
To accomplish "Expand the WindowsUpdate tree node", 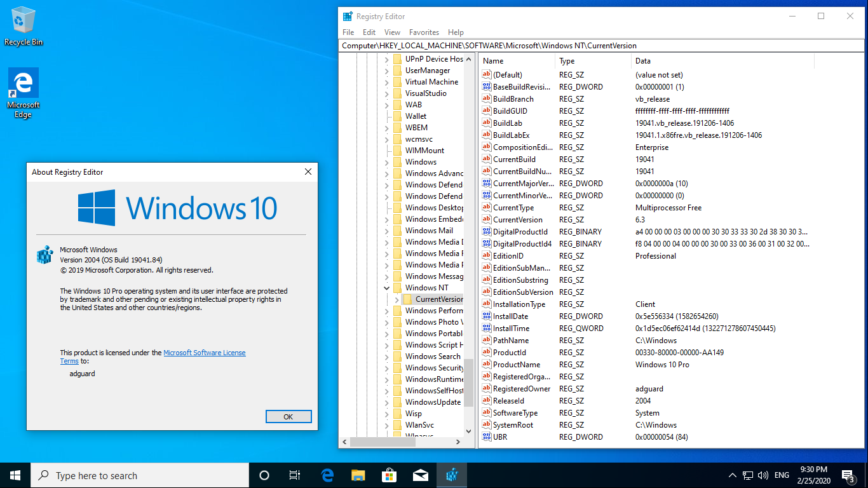I will pyautogui.click(x=386, y=402).
